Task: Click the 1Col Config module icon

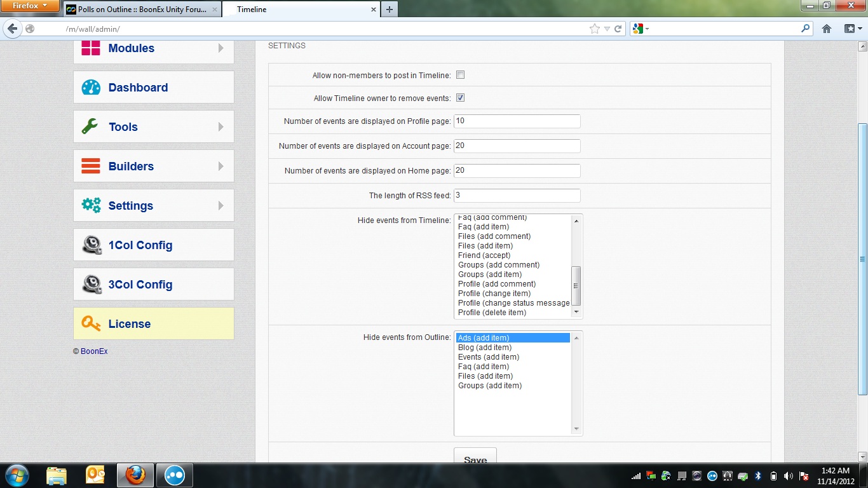Action: (x=92, y=245)
